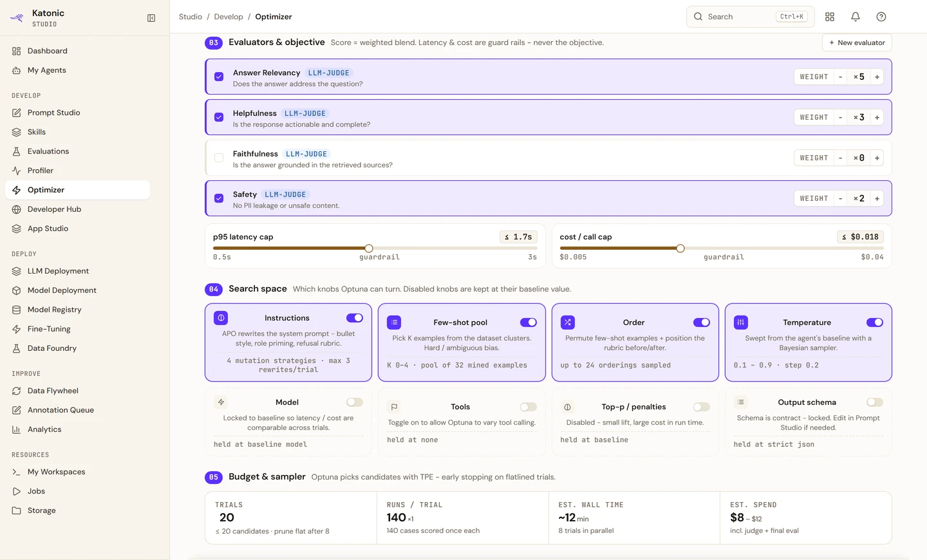Image resolution: width=927 pixels, height=560 pixels.
Task: Open Data Flywheel
Action: coord(77,391)
